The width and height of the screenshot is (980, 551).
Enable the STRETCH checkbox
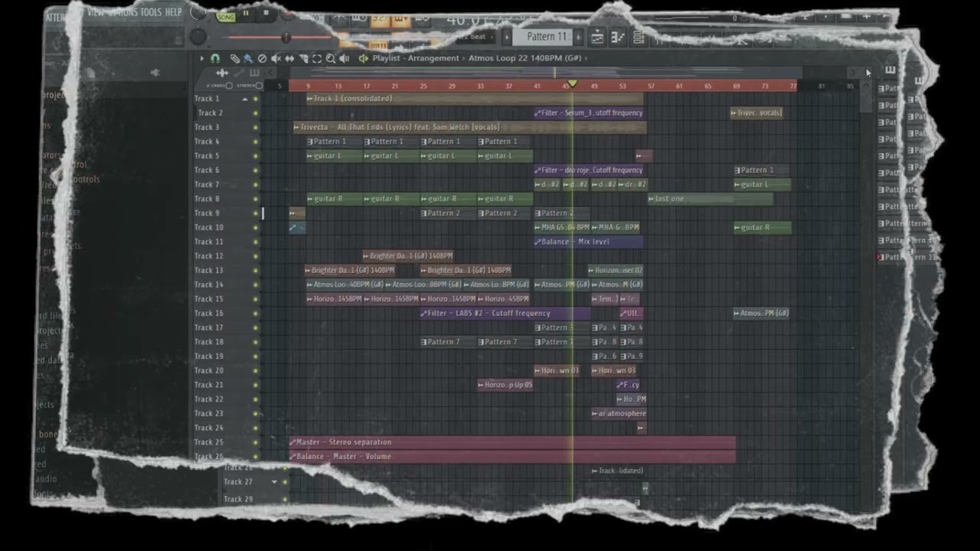tap(260, 86)
